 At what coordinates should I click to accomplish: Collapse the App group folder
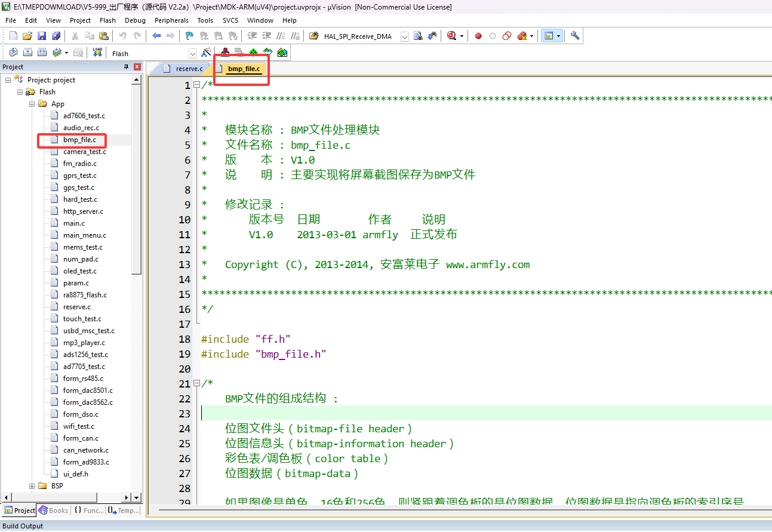click(32, 104)
